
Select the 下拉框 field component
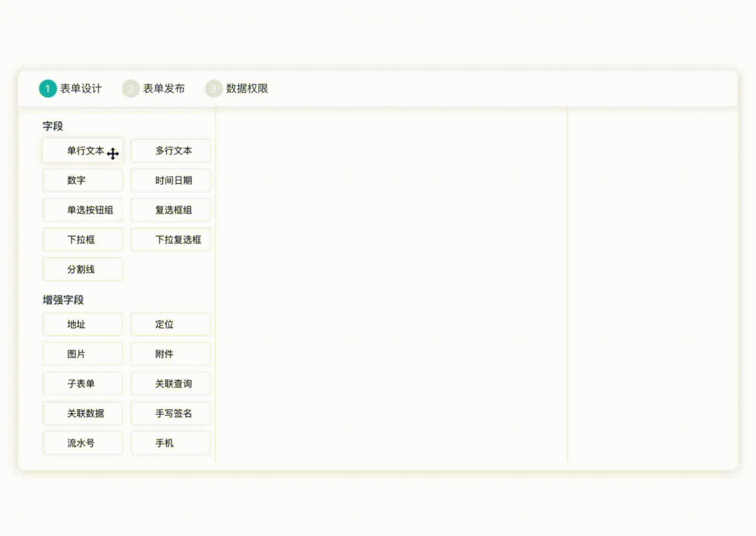[x=82, y=240]
